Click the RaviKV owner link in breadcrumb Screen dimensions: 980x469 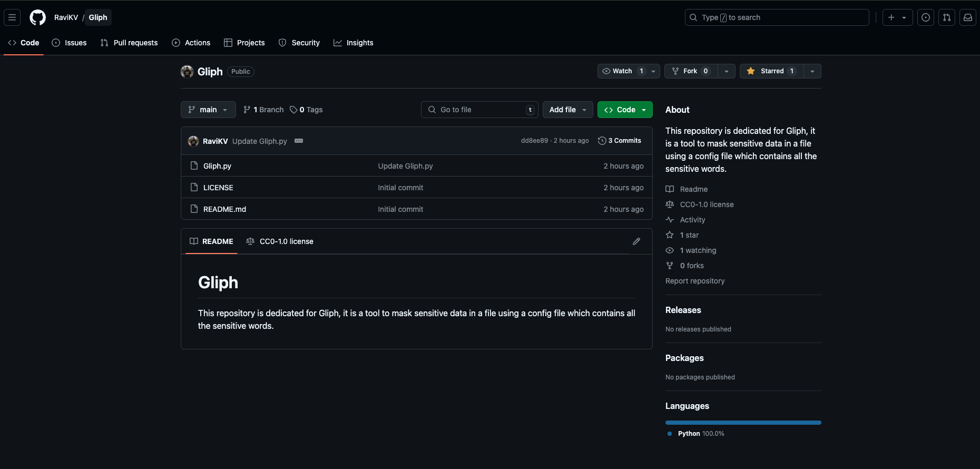pos(66,17)
